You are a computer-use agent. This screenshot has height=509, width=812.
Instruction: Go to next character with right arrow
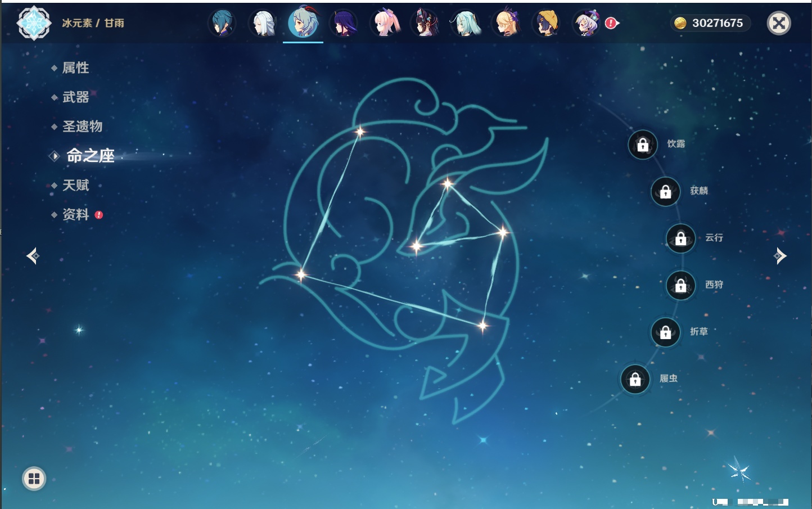point(779,256)
